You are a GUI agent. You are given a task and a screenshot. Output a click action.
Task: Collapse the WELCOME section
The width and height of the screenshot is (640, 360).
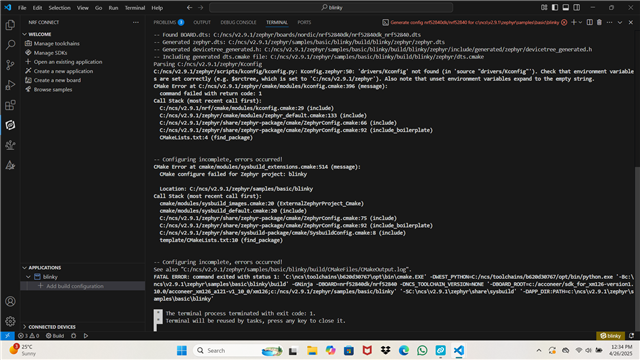tap(24, 34)
